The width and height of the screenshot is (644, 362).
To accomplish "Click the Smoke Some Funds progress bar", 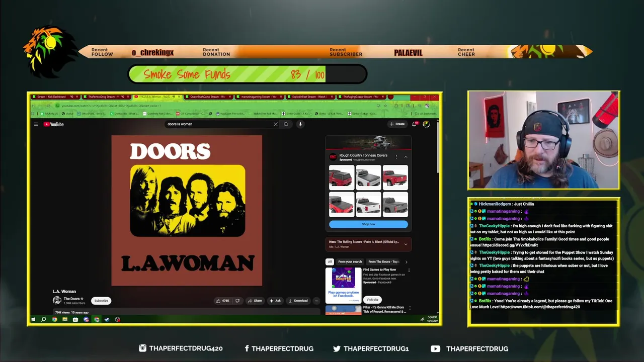I will click(x=248, y=74).
